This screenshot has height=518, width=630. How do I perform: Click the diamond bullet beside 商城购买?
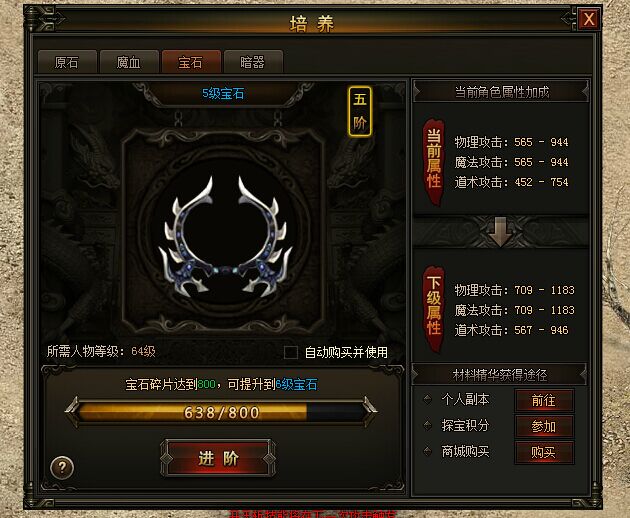click(x=428, y=451)
